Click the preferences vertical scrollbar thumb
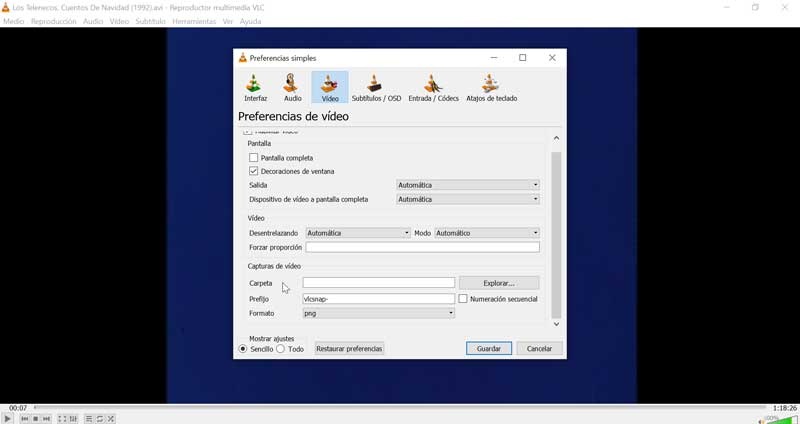Screen dimensions: 800x424 tap(556, 235)
